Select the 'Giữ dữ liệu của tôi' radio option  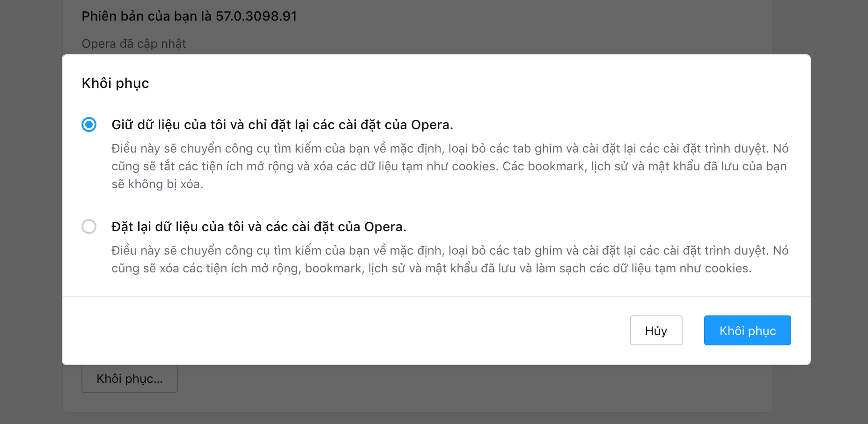click(89, 124)
